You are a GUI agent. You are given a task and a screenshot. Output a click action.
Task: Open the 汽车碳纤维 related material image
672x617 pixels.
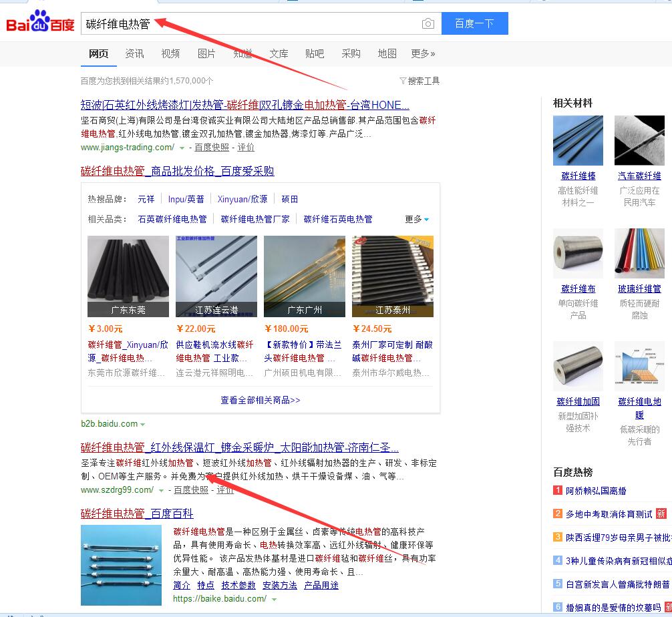coord(639,140)
